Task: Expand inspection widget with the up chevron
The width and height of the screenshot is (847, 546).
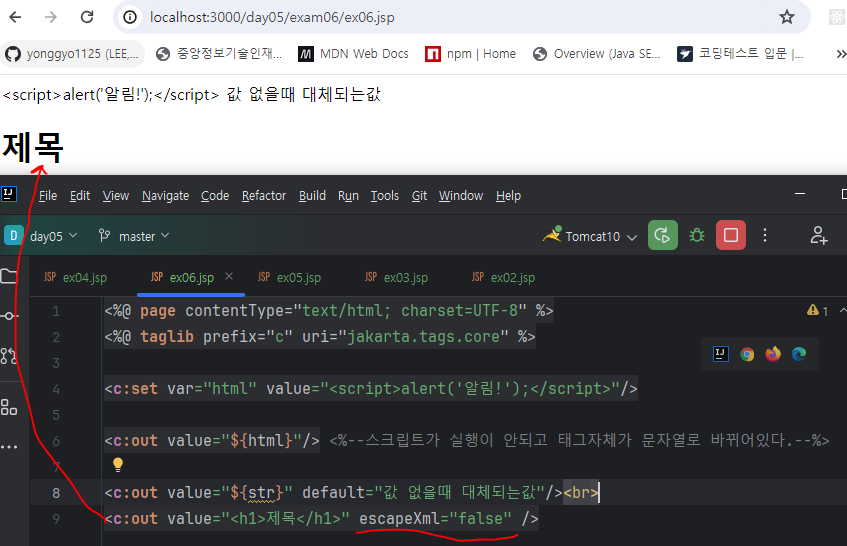Action: tap(843, 311)
